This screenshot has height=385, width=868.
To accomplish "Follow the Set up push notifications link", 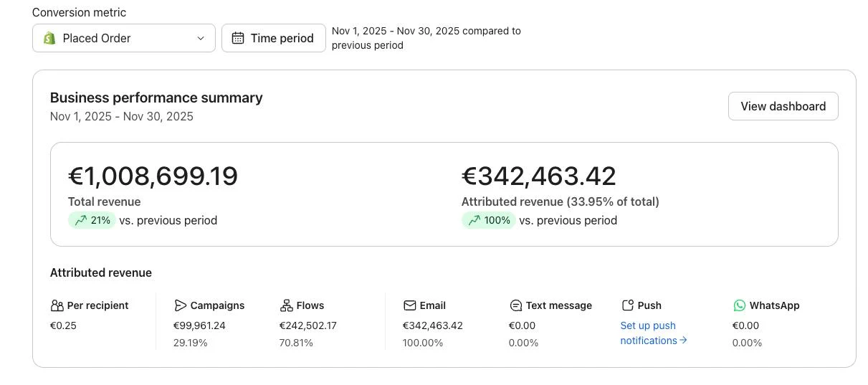I will click(652, 333).
